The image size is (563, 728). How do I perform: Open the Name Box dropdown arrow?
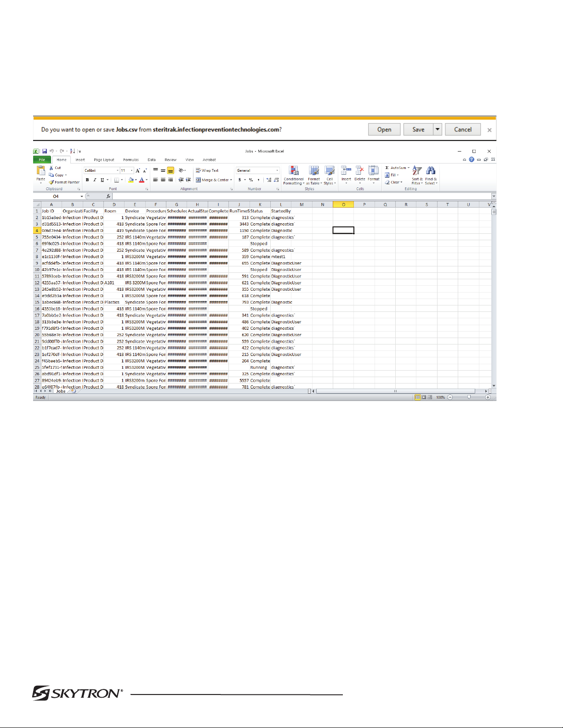click(82, 197)
